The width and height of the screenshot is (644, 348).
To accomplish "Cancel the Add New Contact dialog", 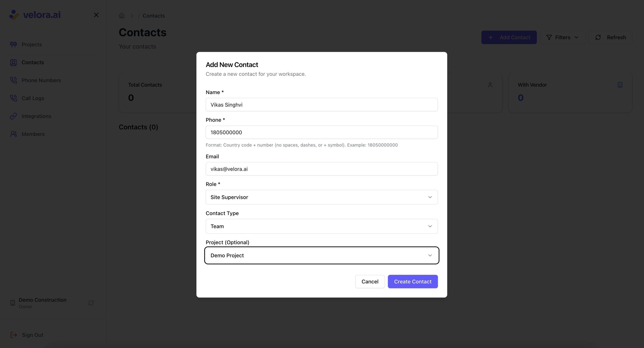I will tap(370, 282).
